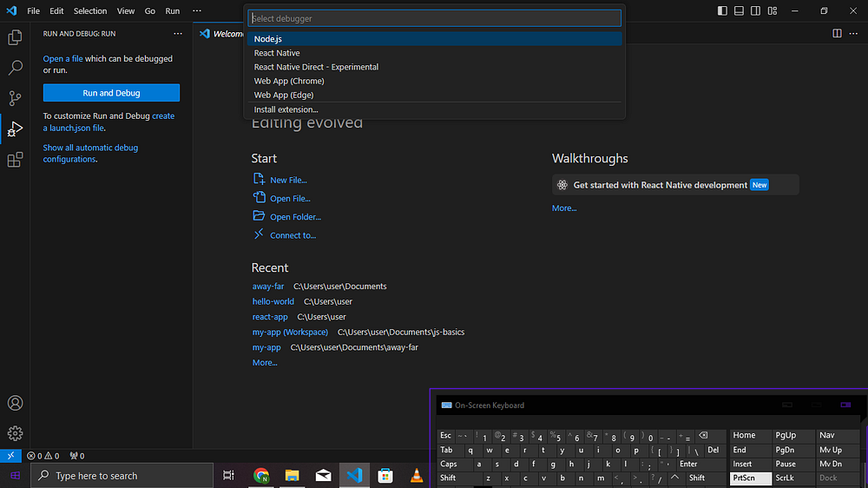The width and height of the screenshot is (868, 488).
Task: Open Get started with React Native walkthrough
Action: tap(675, 185)
